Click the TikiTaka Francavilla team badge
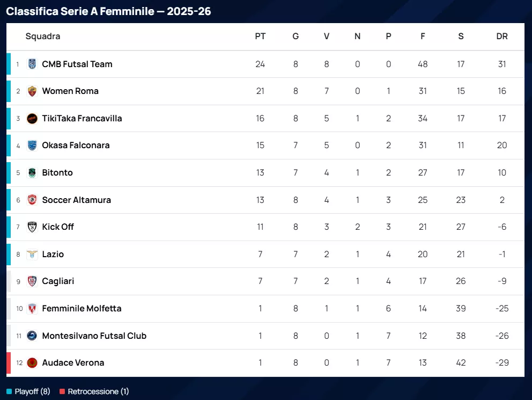The width and height of the screenshot is (532, 400). (32, 119)
